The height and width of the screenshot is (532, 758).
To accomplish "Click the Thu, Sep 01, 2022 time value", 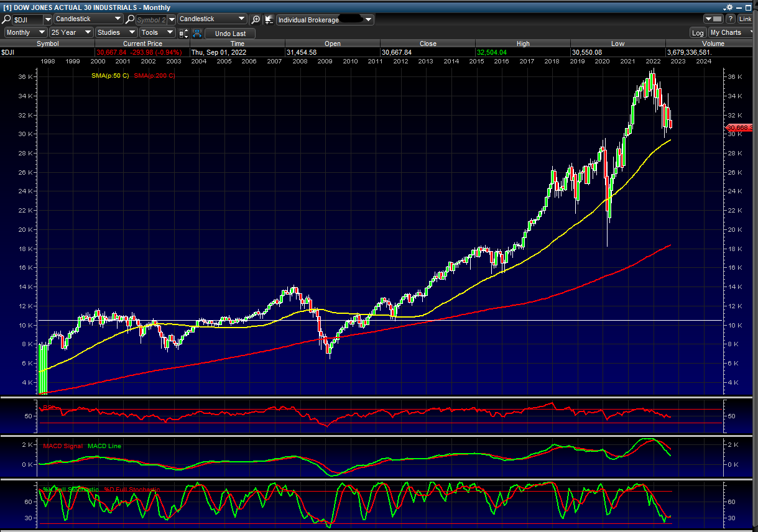I will coord(220,52).
